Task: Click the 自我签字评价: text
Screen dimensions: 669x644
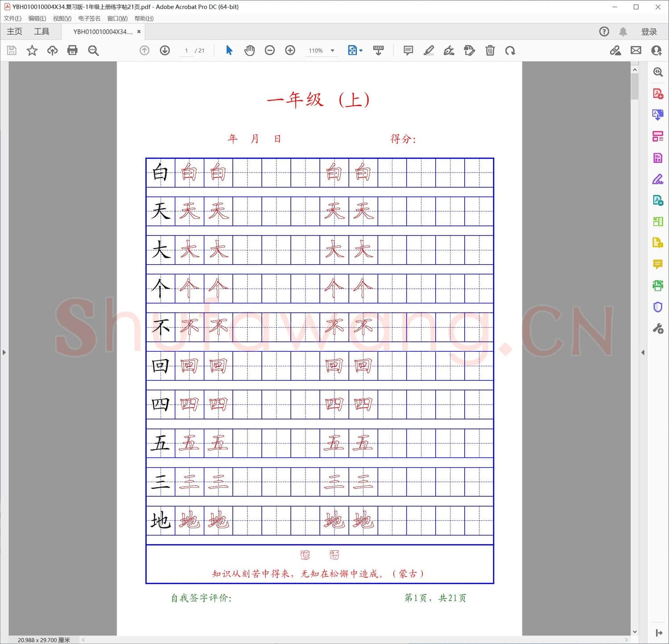Action: [201, 598]
